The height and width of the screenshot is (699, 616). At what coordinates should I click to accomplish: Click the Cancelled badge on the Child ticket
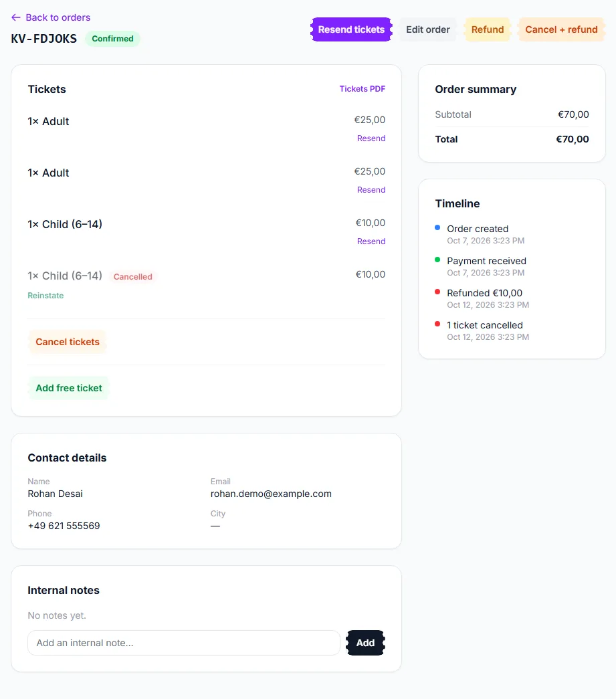[x=133, y=277]
